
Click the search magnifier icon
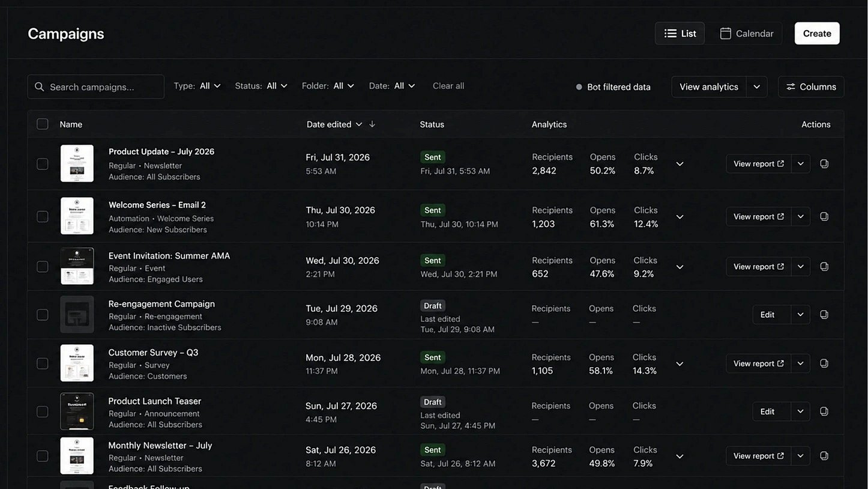[40, 87]
